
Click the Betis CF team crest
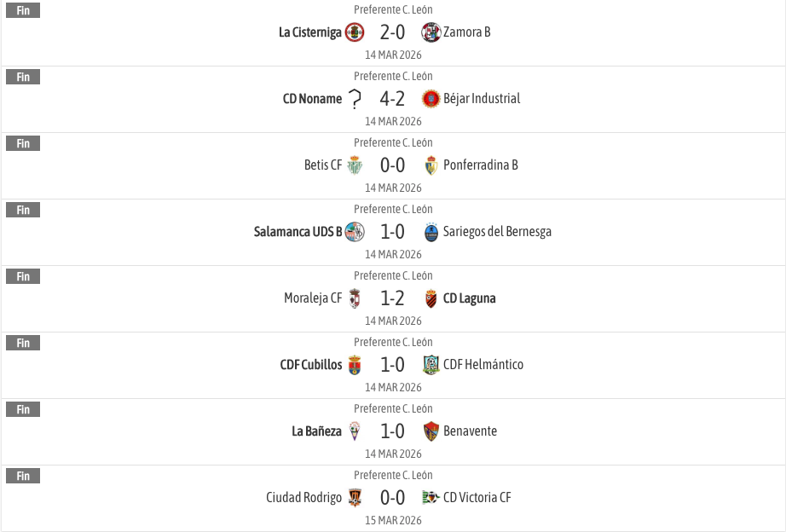pyautogui.click(x=355, y=165)
